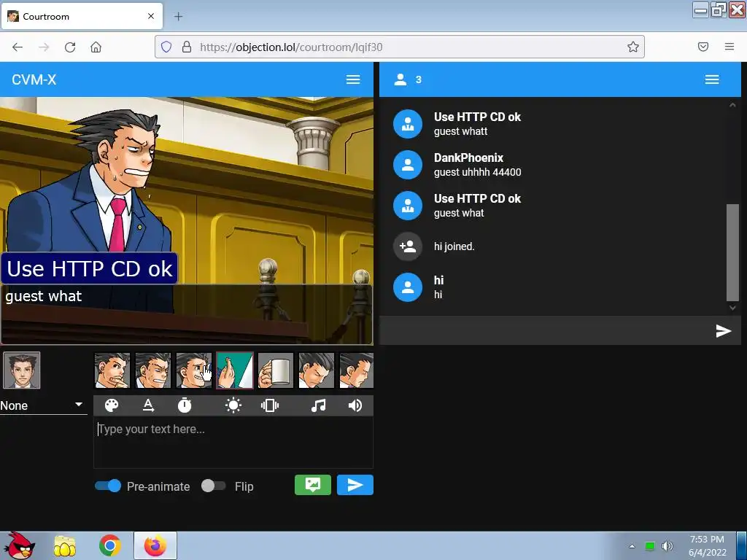
Task: Open the Pocket save button
Action: click(703, 47)
